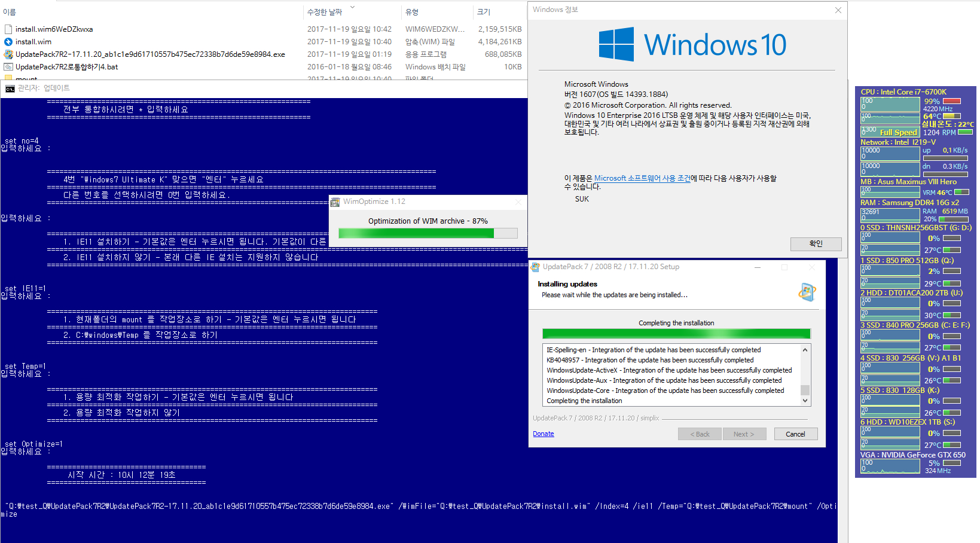The height and width of the screenshot is (543, 980).
Task: Select WindowsUpdate-ActiveX log line
Action: click(669, 371)
